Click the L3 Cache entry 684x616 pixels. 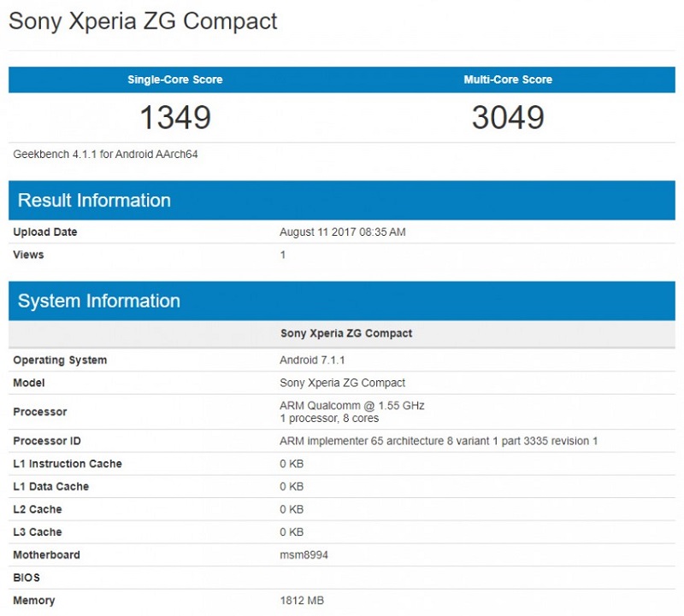pyautogui.click(x=39, y=531)
